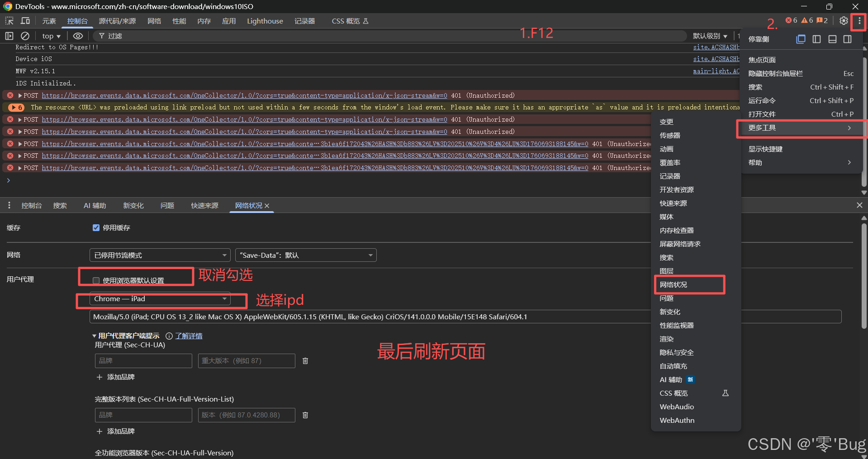Undock DevTools into separate window icon
The image size is (868, 459).
pos(801,39)
